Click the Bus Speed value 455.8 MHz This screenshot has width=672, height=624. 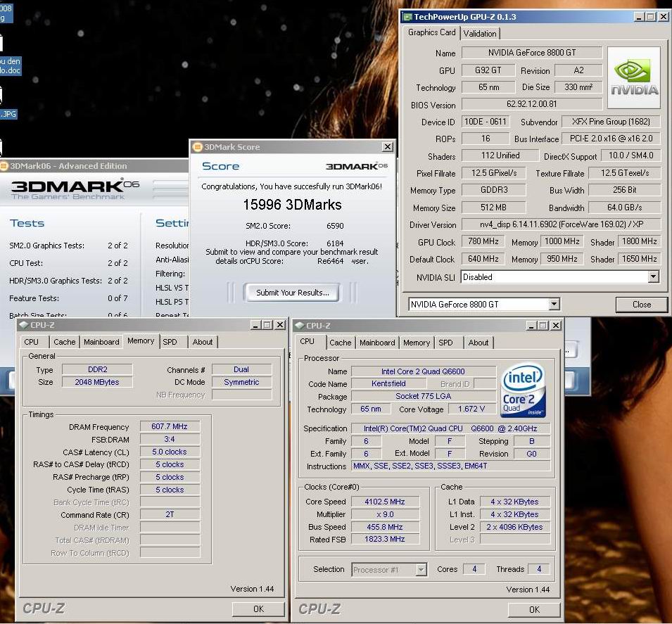pos(385,527)
